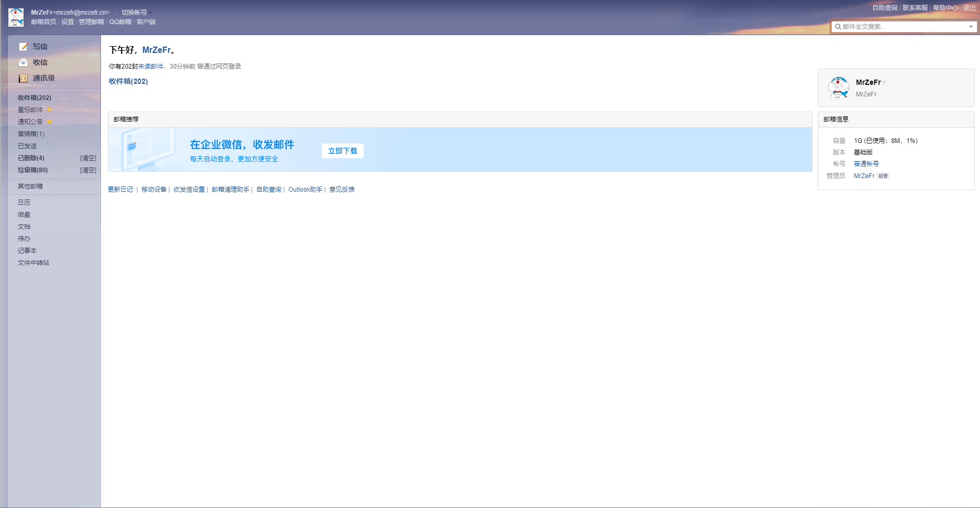Open 垃圾箱(80) spam folder
This screenshot has height=508, width=980.
[33, 170]
